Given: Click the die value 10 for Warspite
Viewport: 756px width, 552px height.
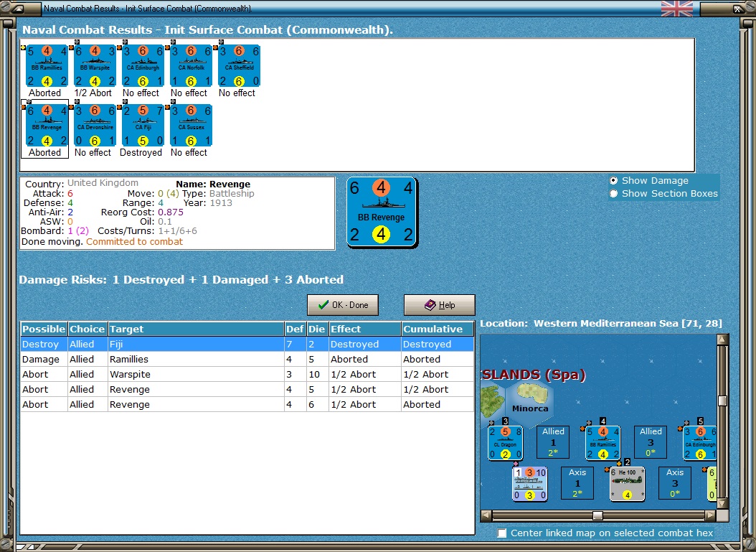Looking at the screenshot, I should (314, 374).
